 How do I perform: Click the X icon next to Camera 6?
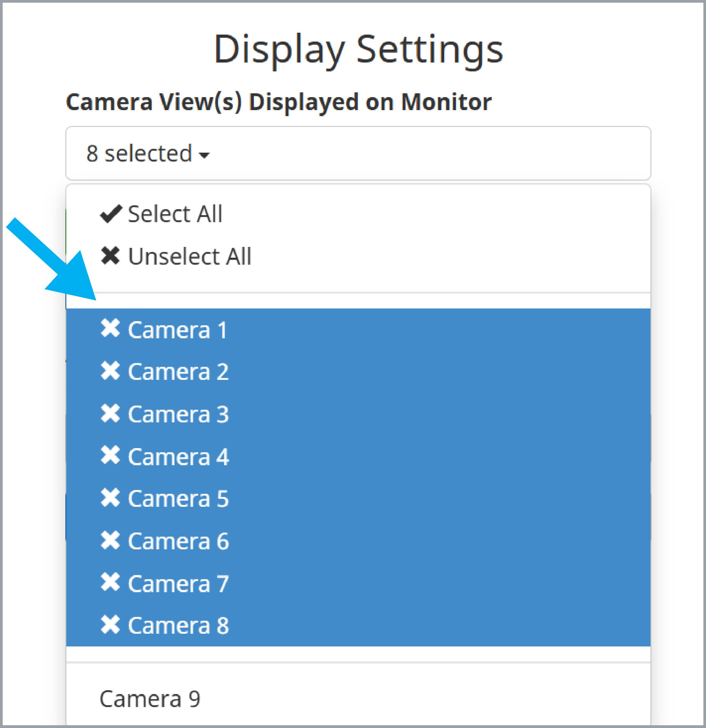(x=110, y=540)
